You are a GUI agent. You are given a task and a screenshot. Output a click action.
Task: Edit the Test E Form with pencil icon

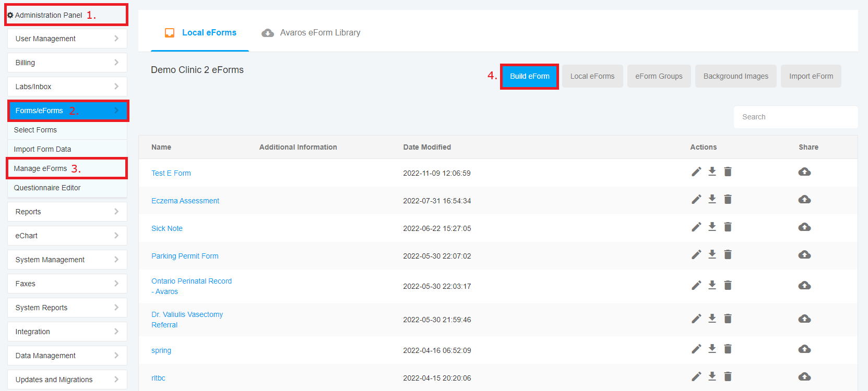click(x=696, y=172)
